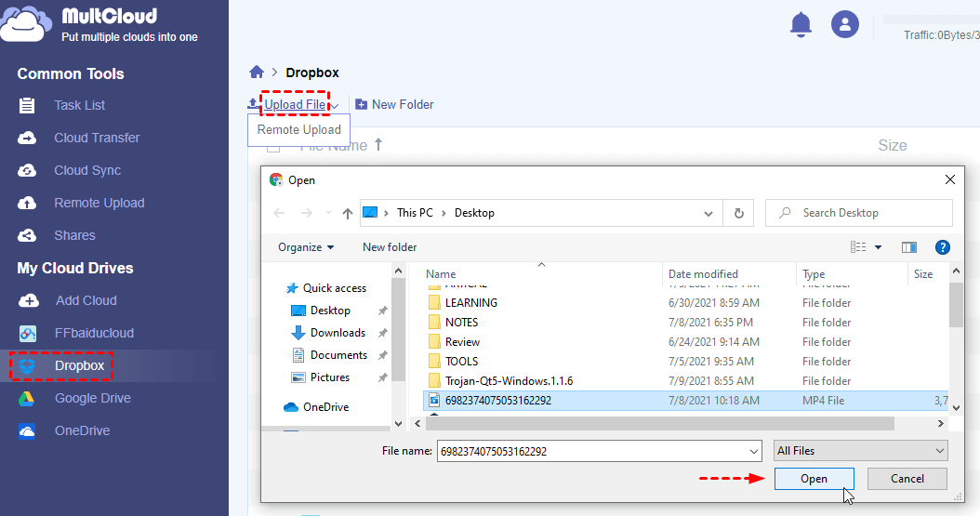The height and width of the screenshot is (516, 980).
Task: Open Remote Upload from the sidebar icon
Action: 27,203
